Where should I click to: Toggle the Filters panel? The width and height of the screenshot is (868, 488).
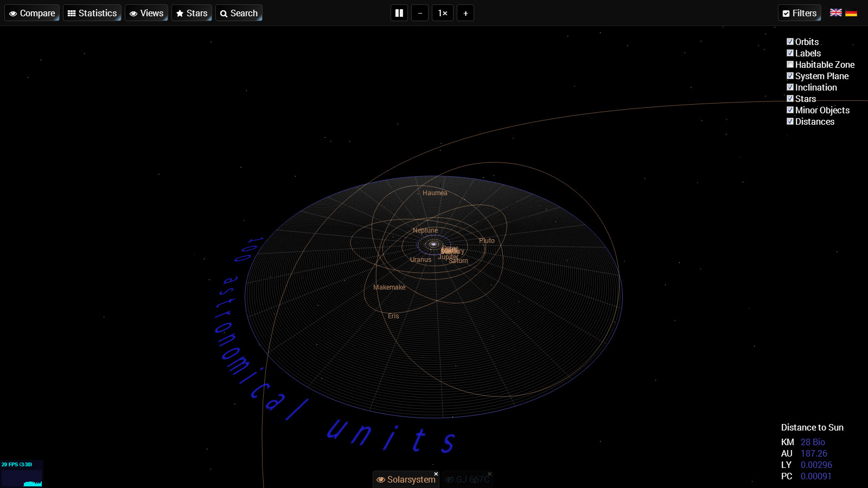click(x=800, y=13)
